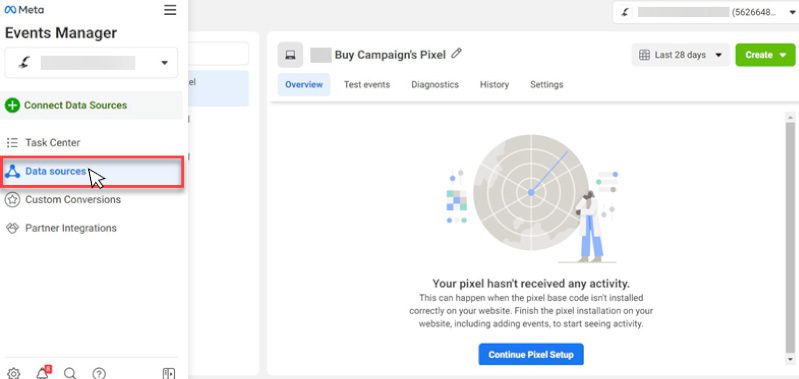Click the pixel laptop icon
The height and width of the screenshot is (379, 799).
290,55
